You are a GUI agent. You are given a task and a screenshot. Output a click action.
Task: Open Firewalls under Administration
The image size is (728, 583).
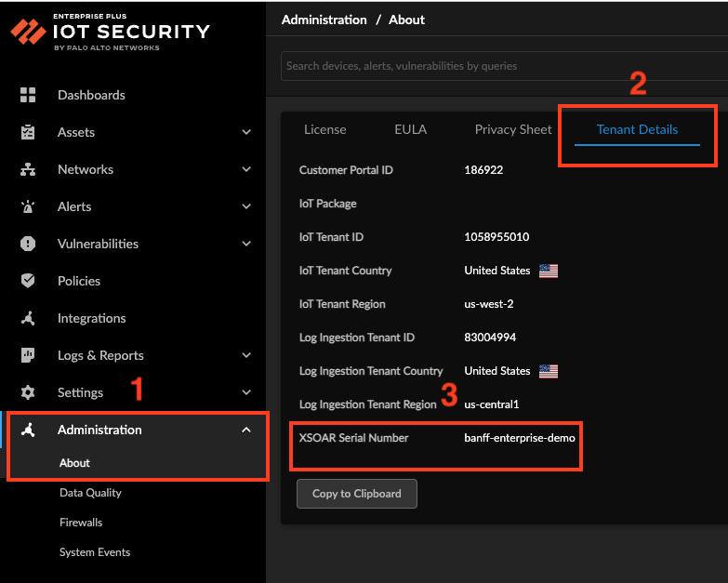(81, 523)
